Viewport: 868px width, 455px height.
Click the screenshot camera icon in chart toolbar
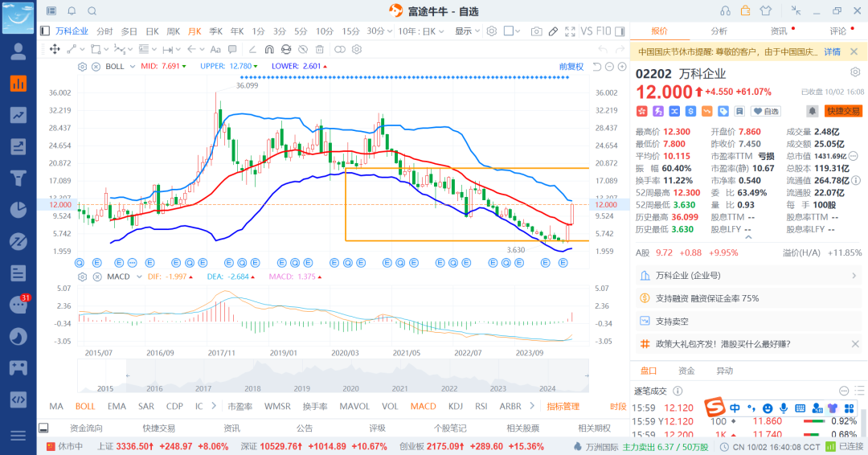536,31
